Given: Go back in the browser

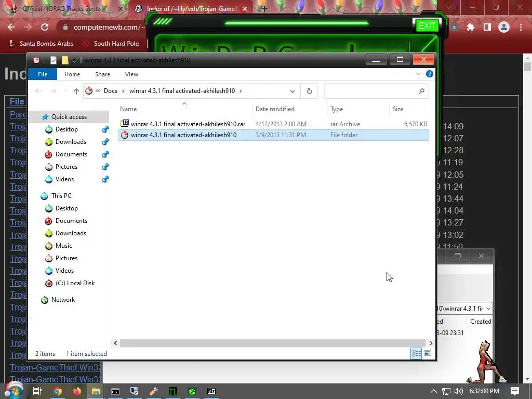Looking at the screenshot, I should click(x=11, y=27).
